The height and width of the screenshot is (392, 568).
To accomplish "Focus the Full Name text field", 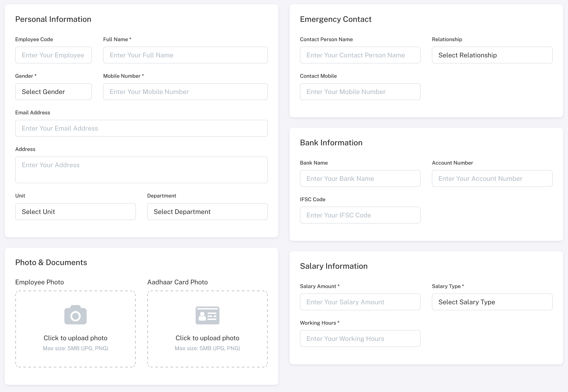I will tap(185, 55).
